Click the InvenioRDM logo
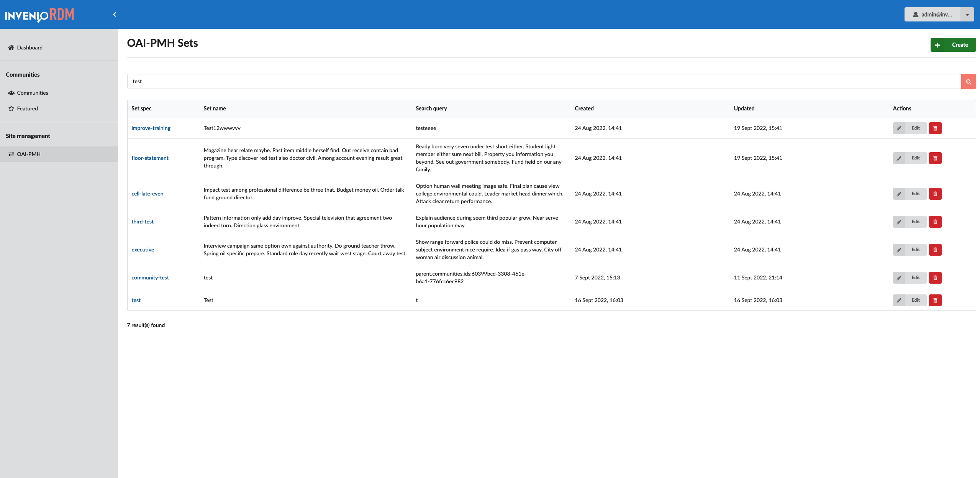 (x=40, y=15)
